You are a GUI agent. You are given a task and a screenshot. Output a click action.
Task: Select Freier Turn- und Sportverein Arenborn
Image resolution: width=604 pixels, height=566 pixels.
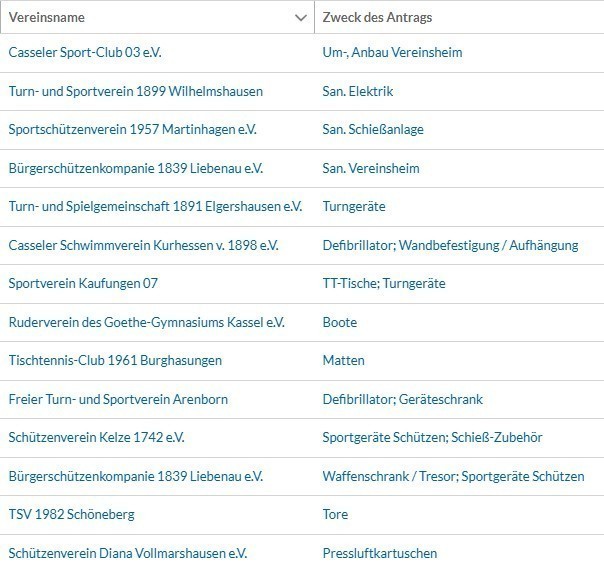point(118,399)
